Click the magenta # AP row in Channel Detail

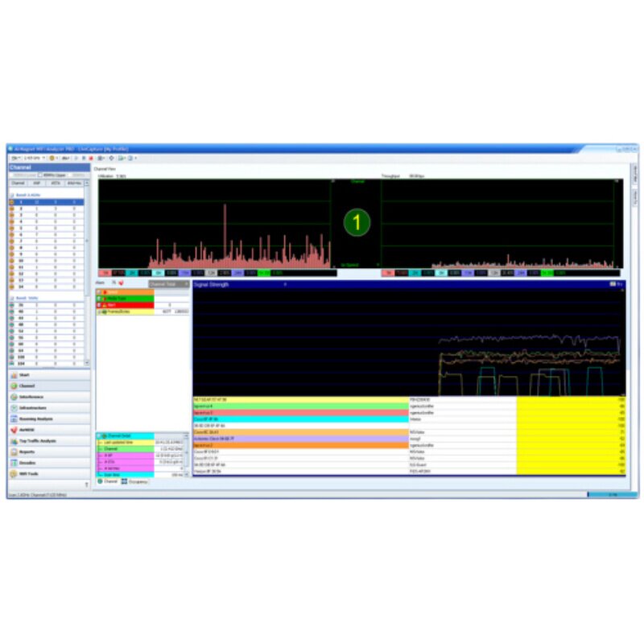tap(140, 456)
